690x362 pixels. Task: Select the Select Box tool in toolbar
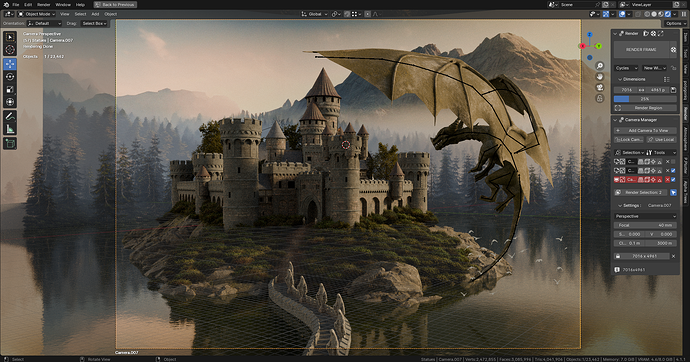click(10, 37)
